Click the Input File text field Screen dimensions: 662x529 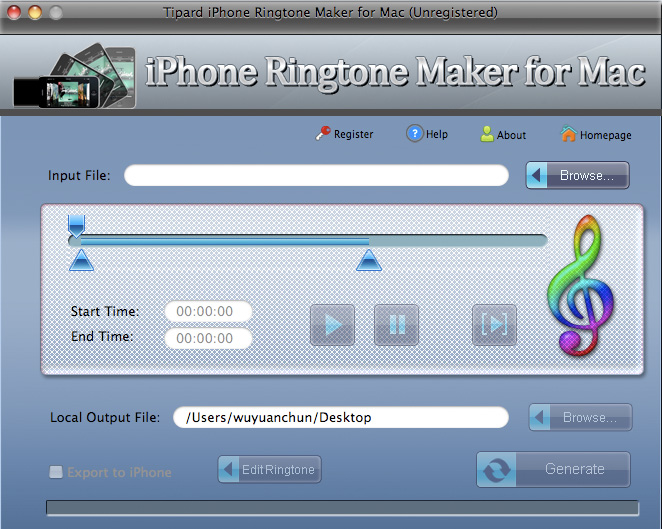tap(316, 176)
